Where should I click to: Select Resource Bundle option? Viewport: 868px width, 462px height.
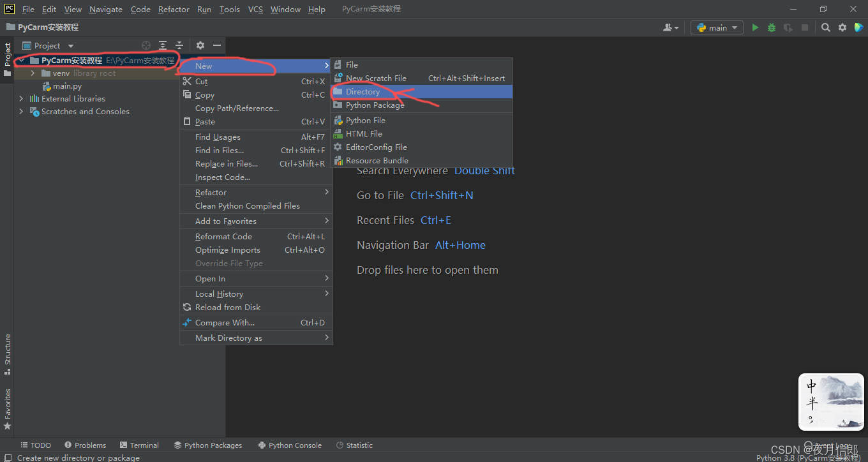point(422,161)
